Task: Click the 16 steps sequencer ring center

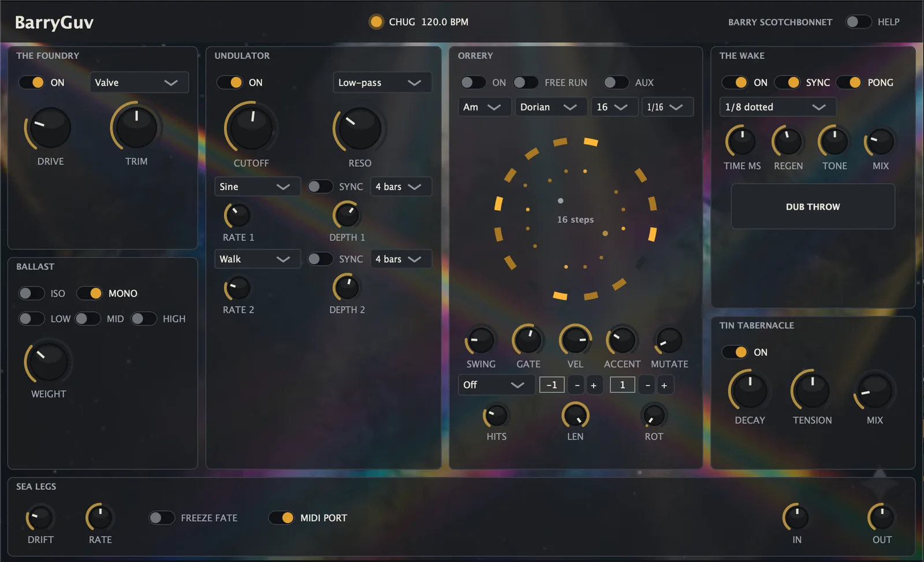Action: click(x=575, y=219)
